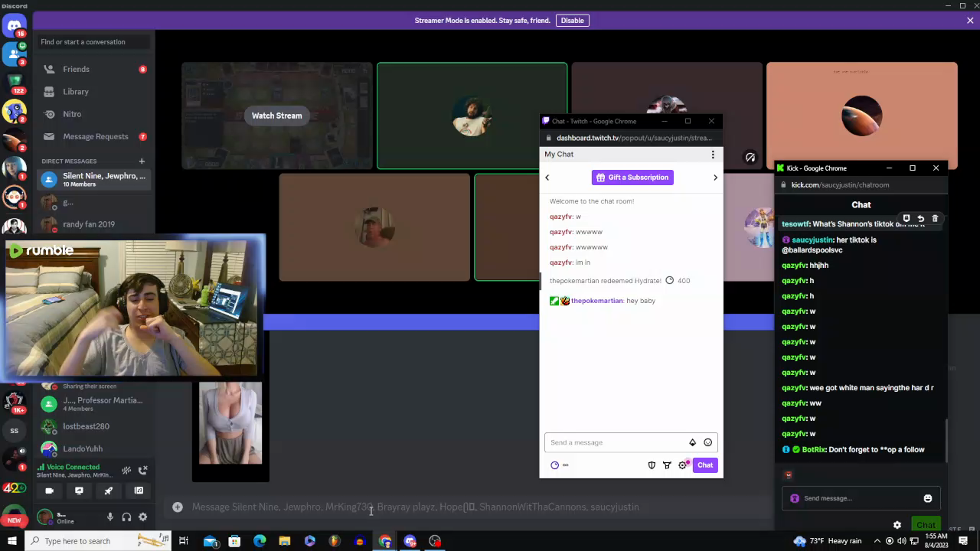Open Twitch shield mode icon
This screenshot has height=551, width=980.
pos(652,465)
